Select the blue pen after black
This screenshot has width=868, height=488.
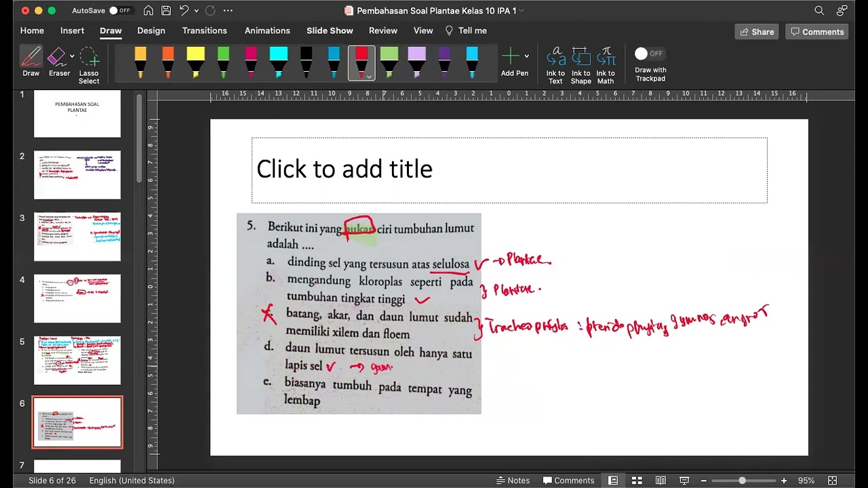(x=334, y=62)
